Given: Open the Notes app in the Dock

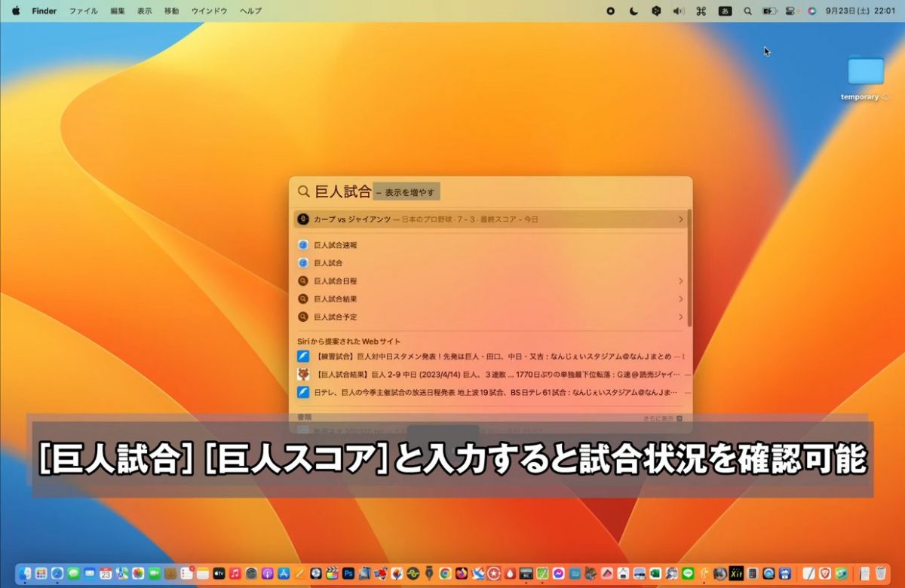Looking at the screenshot, I should point(203,574).
